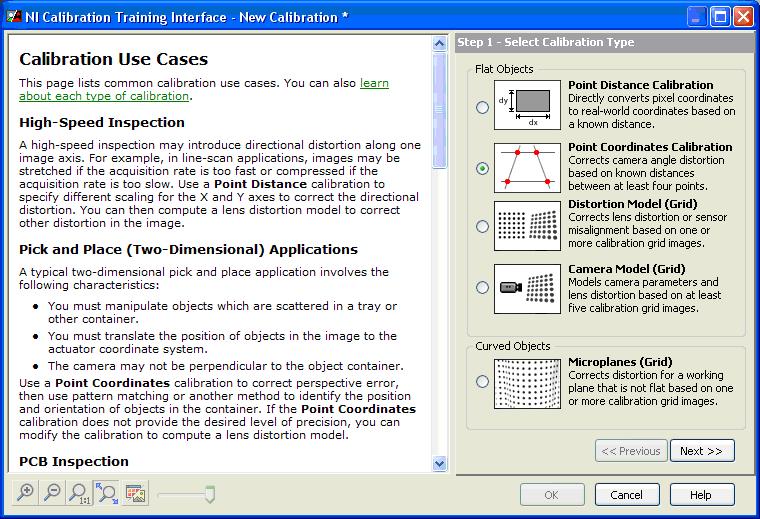Click the NI application icon in title bar
This screenshot has width=760, height=519.
(x=14, y=17)
